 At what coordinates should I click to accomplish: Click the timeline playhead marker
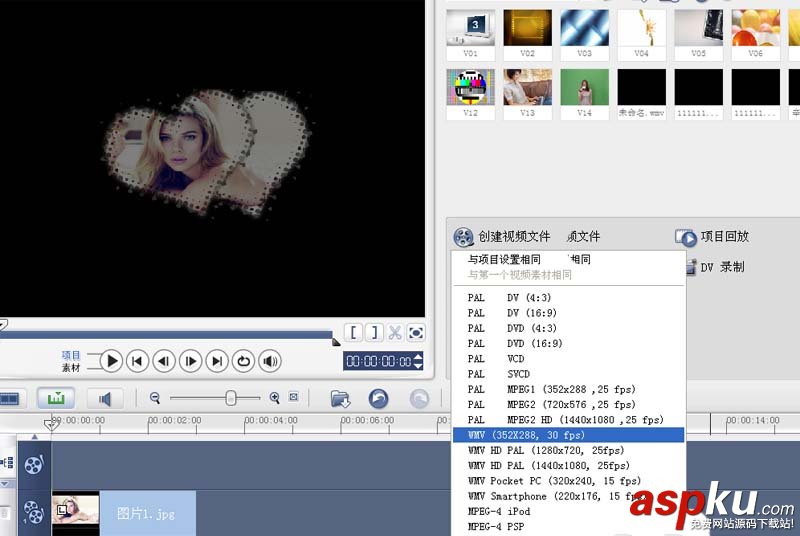[x=51, y=424]
